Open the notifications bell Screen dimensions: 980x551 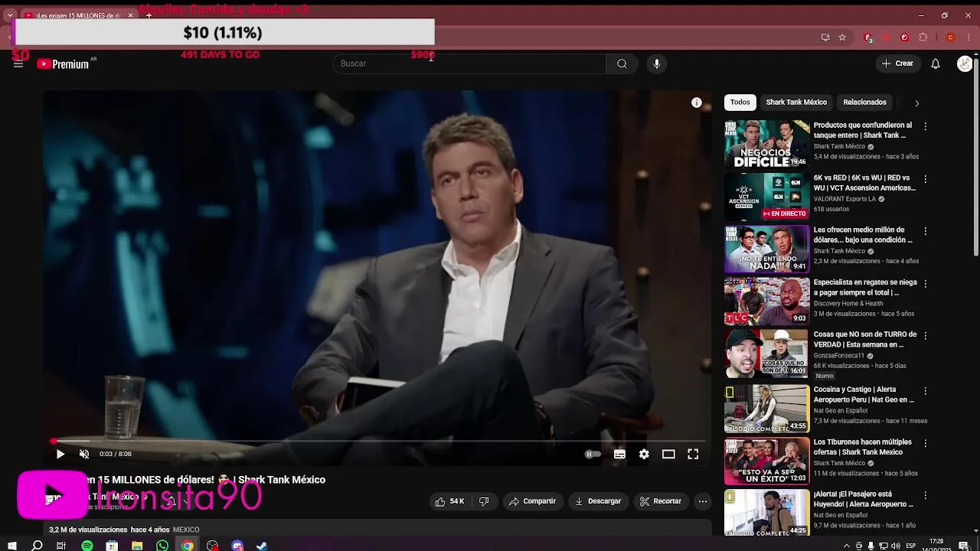[x=936, y=64]
